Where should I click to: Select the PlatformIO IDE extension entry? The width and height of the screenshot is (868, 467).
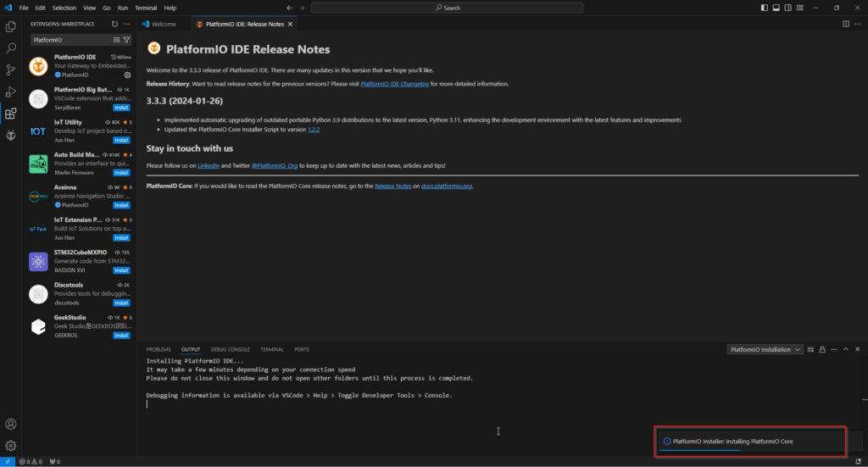click(80, 66)
